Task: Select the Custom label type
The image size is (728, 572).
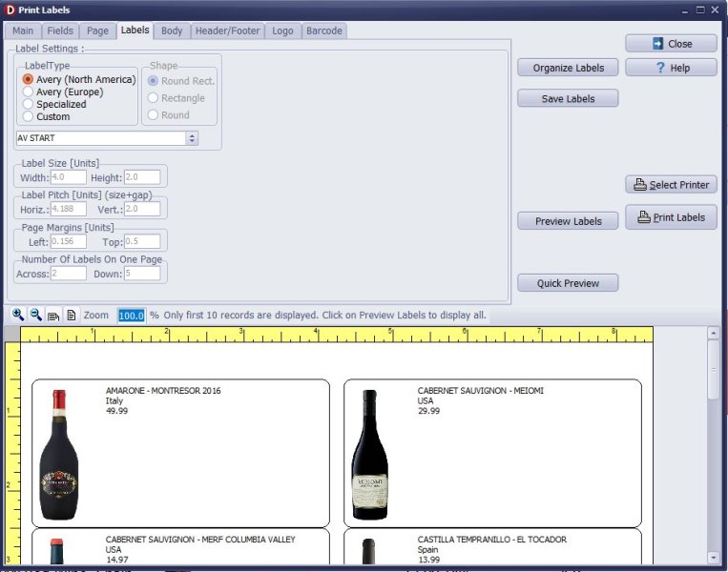Action: [29, 116]
